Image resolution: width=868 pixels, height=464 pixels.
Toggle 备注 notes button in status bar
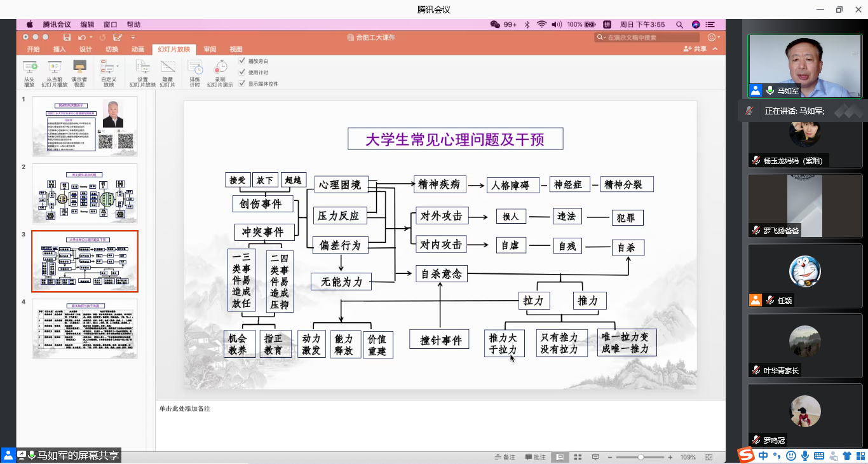[x=505, y=457]
